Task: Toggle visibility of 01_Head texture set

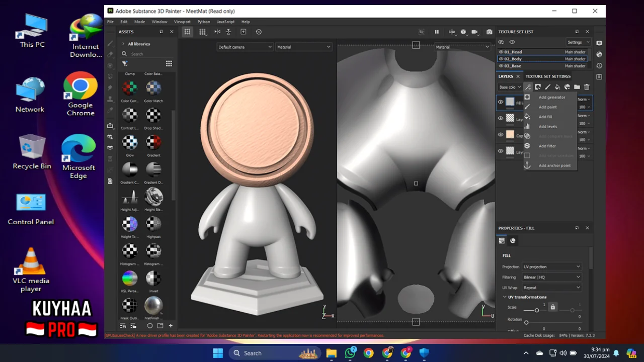Action: 501,52
